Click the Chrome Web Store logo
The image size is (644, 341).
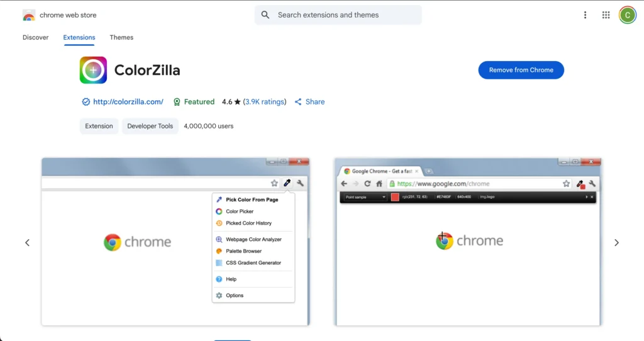point(29,15)
